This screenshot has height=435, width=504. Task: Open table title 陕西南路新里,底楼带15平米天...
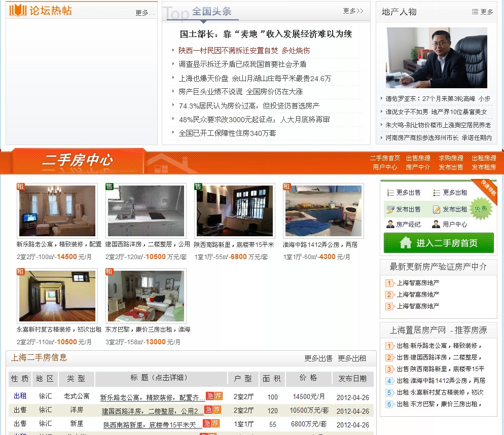click(x=152, y=425)
